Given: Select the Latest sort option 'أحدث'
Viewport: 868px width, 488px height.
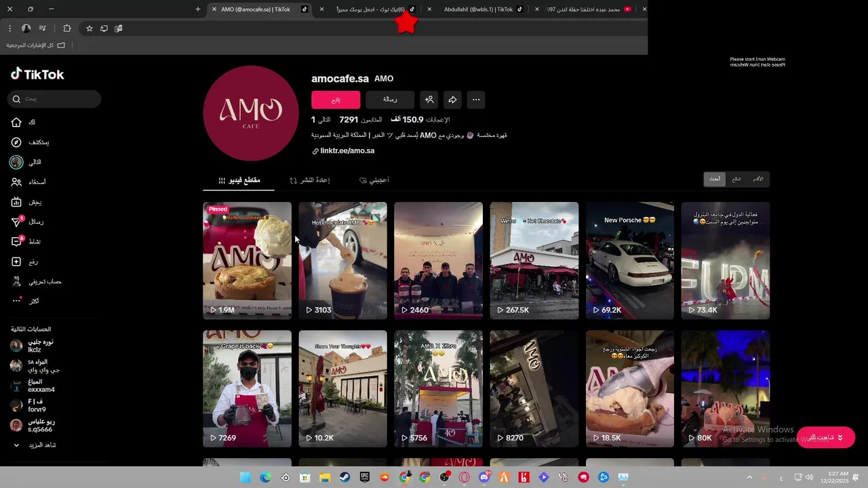Looking at the screenshot, I should point(715,179).
